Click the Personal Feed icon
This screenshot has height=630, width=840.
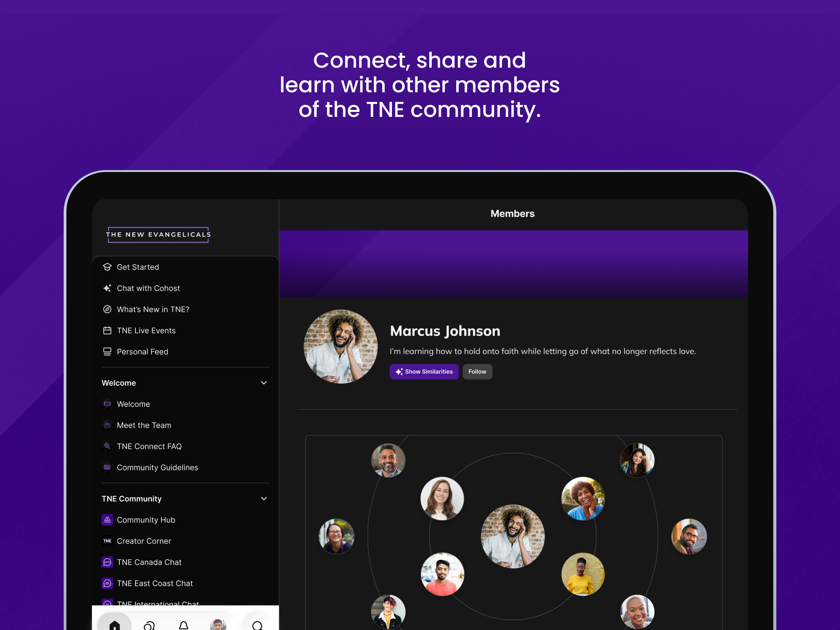coord(107,352)
